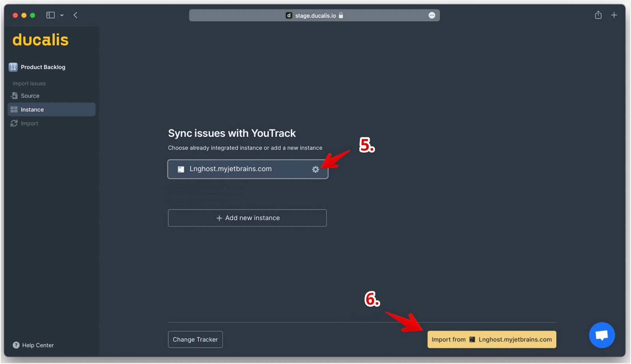631x364 pixels.
Task: Open the chat support bubble
Action: [x=602, y=335]
